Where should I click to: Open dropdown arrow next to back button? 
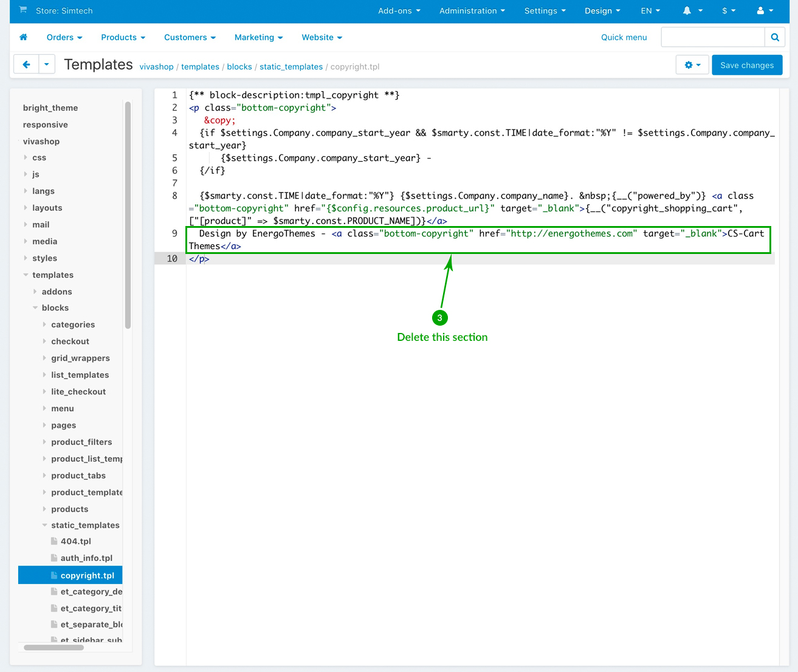click(x=47, y=64)
